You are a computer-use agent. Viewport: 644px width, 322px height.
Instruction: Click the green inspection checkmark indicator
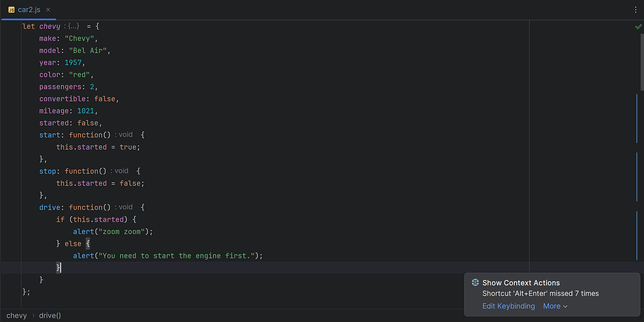(x=638, y=27)
